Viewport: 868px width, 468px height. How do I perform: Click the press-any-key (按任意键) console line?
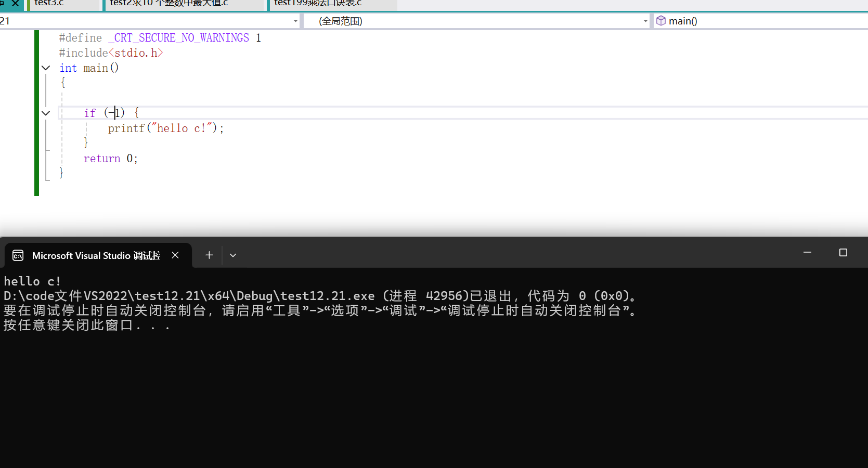(87, 326)
